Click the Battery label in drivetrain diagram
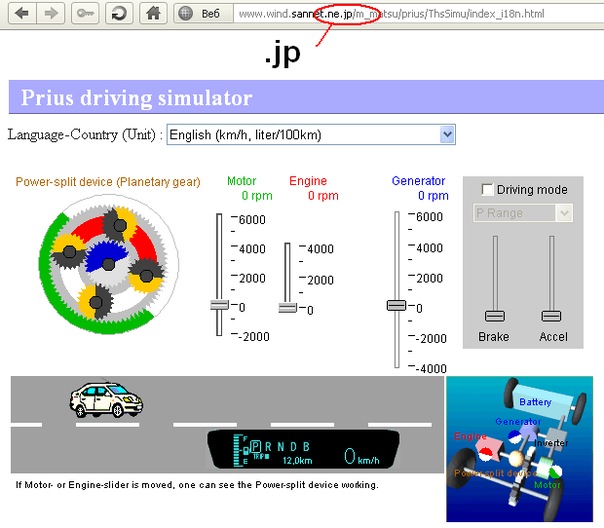 point(535,402)
